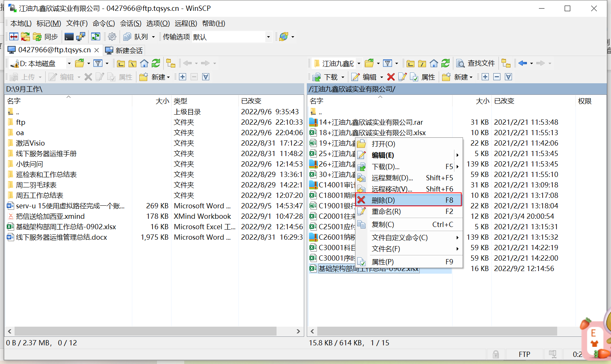Click the remote 属性 properties button
Image resolution: width=611 pixels, height=364 pixels.
[x=423, y=77]
